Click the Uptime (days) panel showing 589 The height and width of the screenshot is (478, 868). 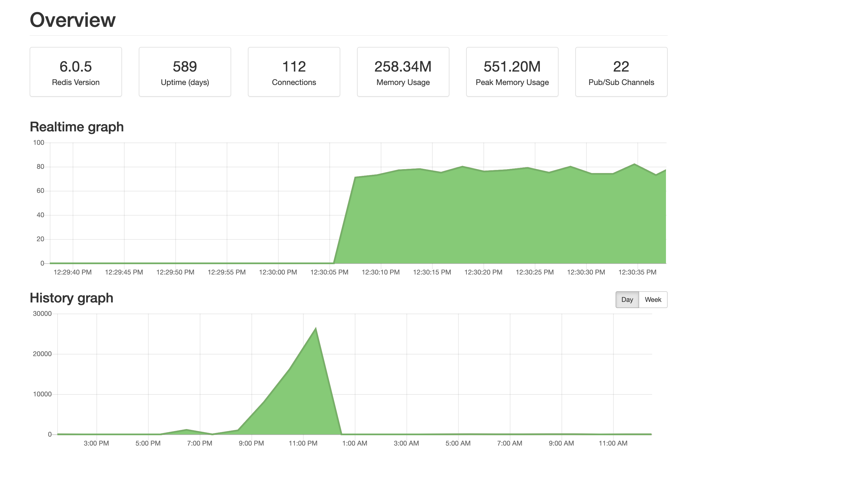point(185,71)
